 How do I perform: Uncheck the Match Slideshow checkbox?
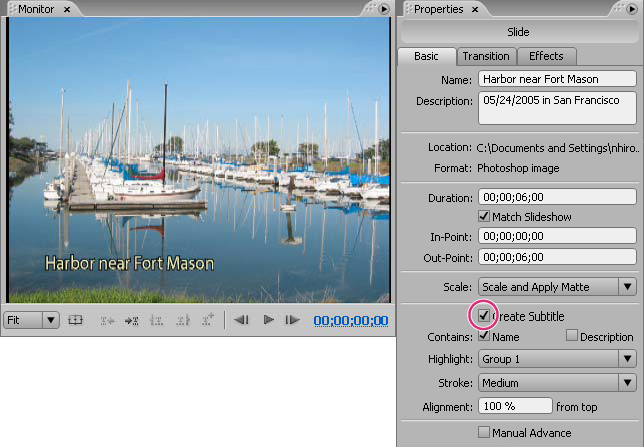484,216
